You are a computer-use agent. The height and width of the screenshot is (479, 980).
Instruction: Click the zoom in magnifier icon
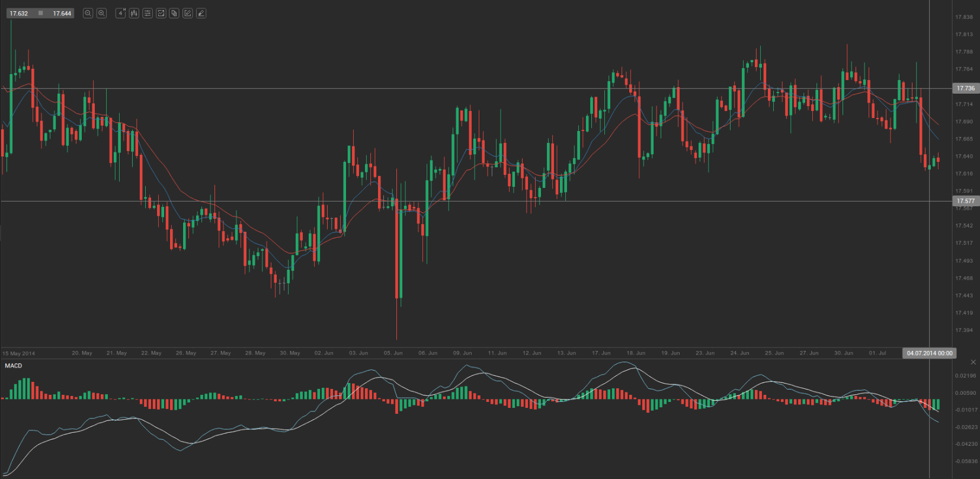pyautogui.click(x=101, y=13)
